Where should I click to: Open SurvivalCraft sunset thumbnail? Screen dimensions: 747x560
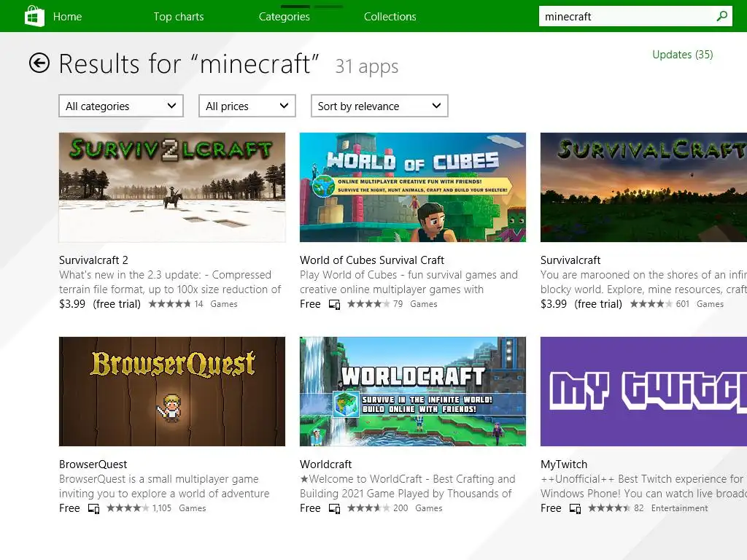[643, 187]
